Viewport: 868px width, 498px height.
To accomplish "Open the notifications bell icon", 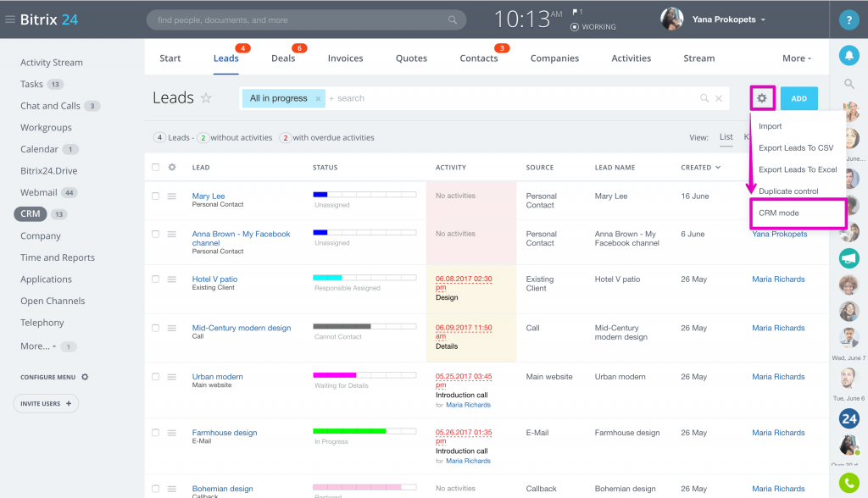I will pyautogui.click(x=849, y=55).
